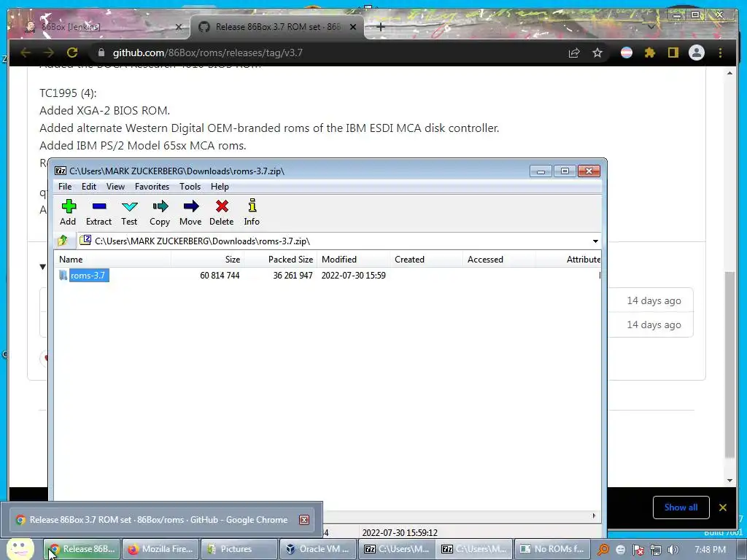
Task: Sort by the Name column header
Action: 112,260
